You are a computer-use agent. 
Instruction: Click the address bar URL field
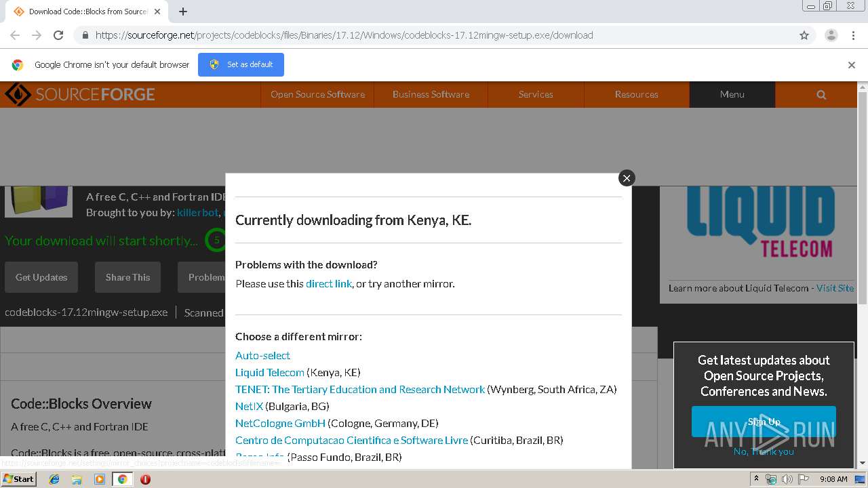[x=434, y=35]
